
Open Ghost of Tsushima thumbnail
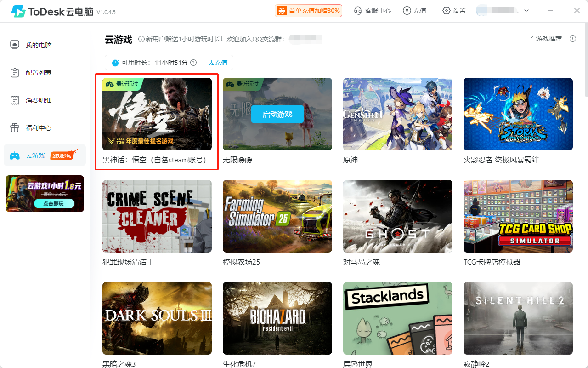398,216
